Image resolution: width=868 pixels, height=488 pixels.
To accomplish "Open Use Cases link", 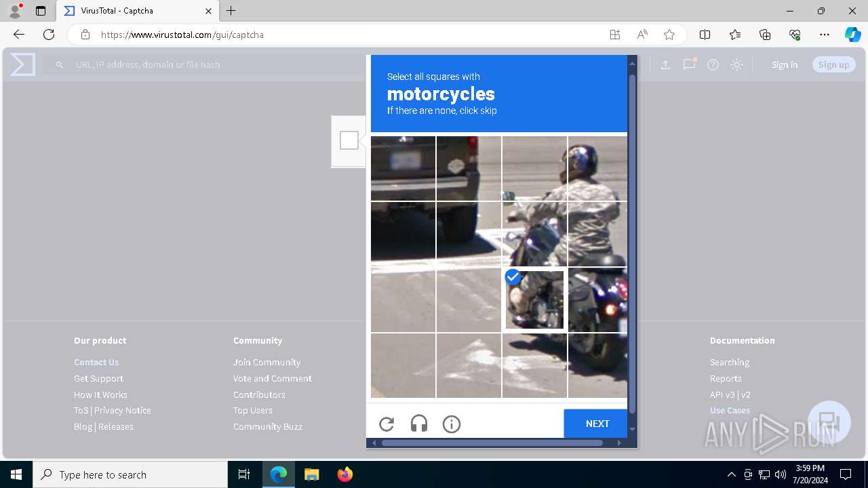I will click(730, 410).
